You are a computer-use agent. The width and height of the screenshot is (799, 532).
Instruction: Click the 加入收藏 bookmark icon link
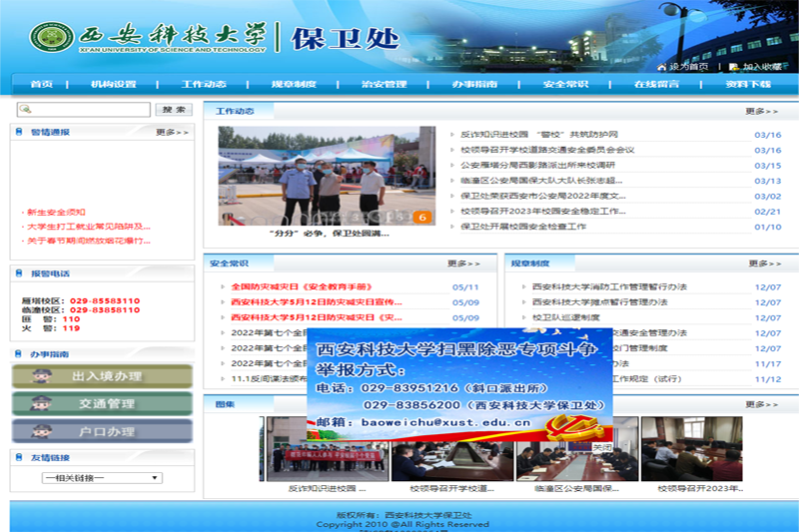[756, 67]
